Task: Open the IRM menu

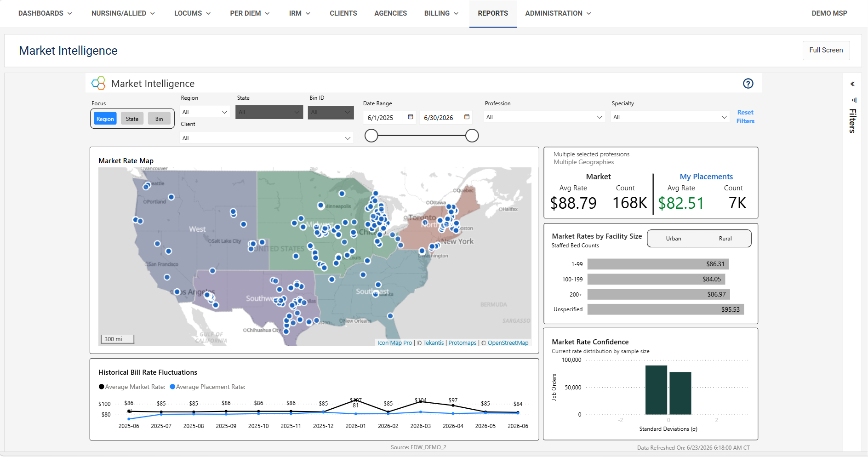Action: pos(300,13)
